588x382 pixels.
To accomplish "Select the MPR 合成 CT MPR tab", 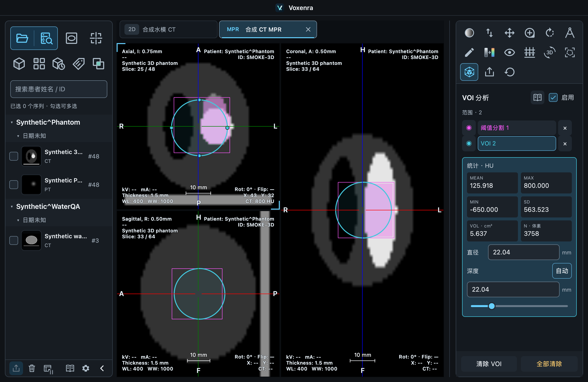I will point(268,29).
